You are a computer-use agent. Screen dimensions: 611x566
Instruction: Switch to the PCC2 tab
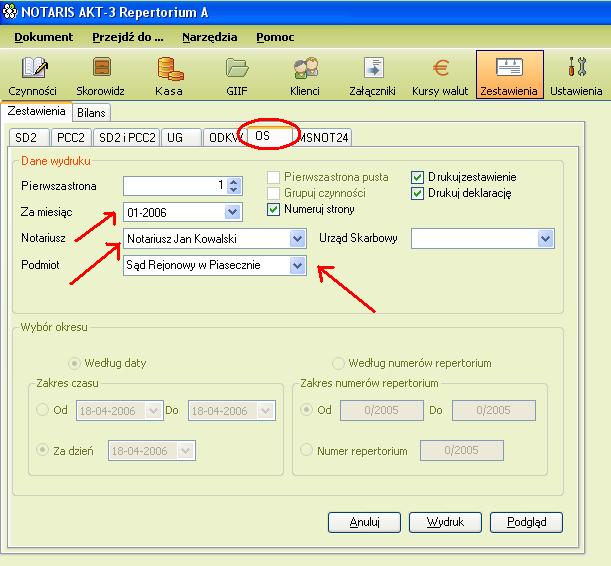tap(71, 137)
